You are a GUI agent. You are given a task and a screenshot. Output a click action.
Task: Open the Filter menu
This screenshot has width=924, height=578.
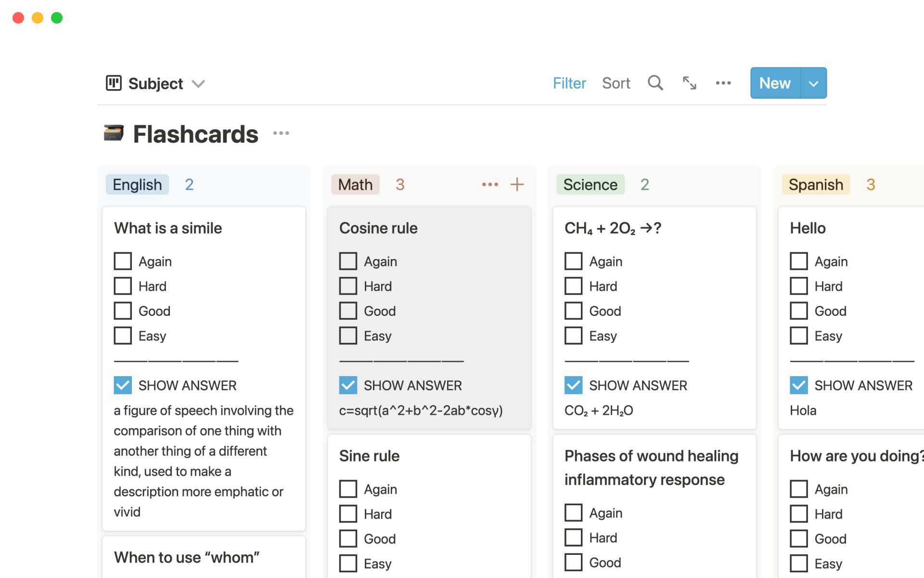pyautogui.click(x=569, y=83)
